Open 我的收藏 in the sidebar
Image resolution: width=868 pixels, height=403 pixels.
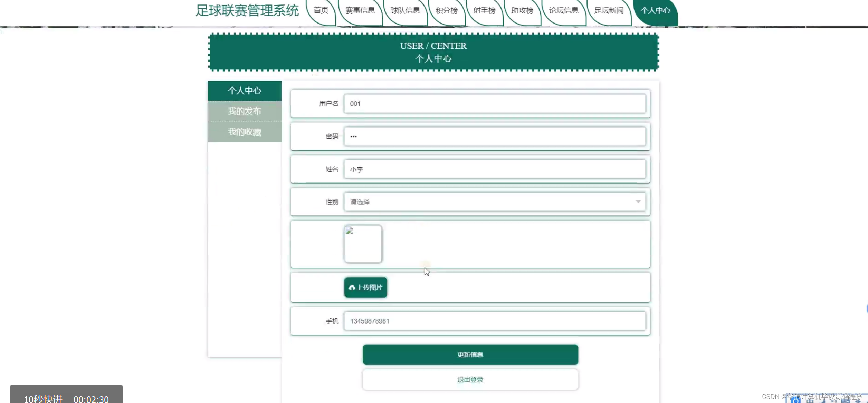[245, 132]
